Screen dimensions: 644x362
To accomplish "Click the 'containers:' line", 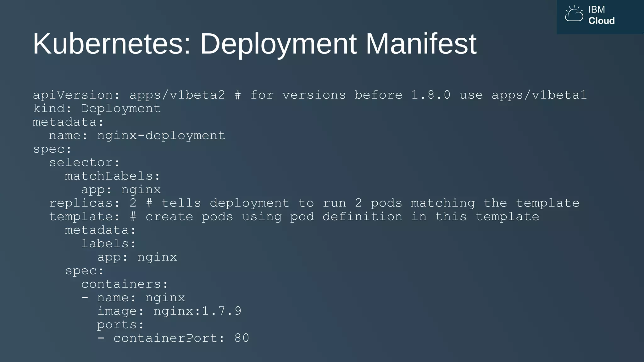I will coord(125,284).
